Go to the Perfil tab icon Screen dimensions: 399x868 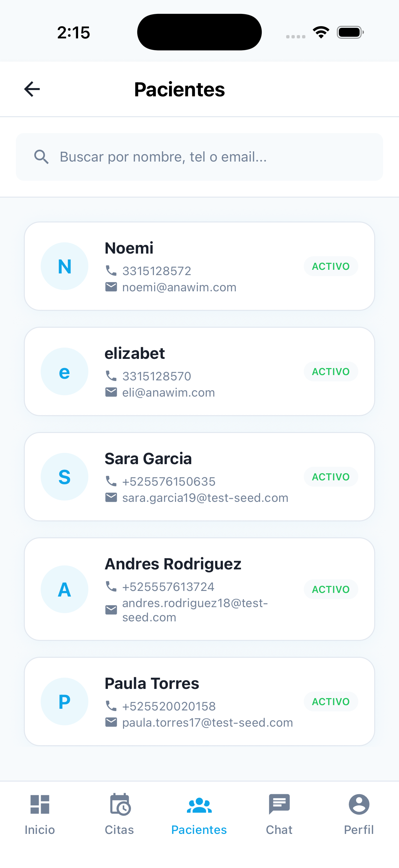coord(359,804)
